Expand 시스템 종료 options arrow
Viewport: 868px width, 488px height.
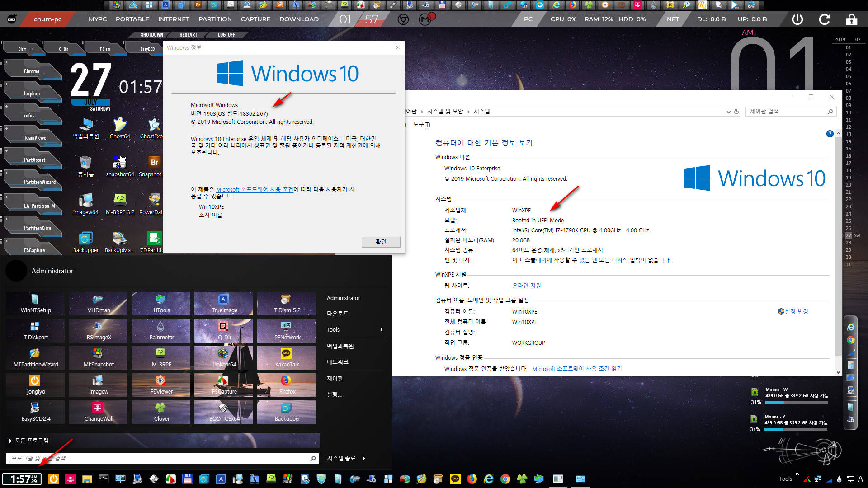pos(364,458)
